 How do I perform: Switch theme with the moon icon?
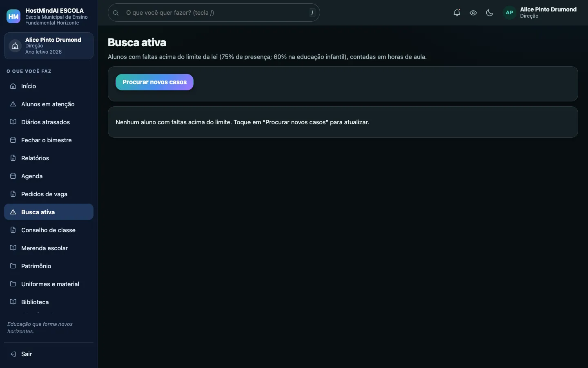point(490,13)
